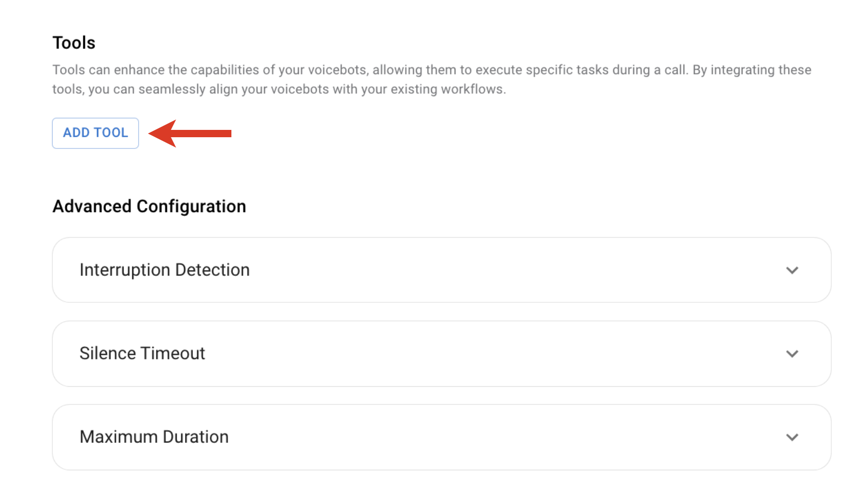Click the middle of the Maximum Duration panel
This screenshot has height=501, width=868.
tap(441, 437)
